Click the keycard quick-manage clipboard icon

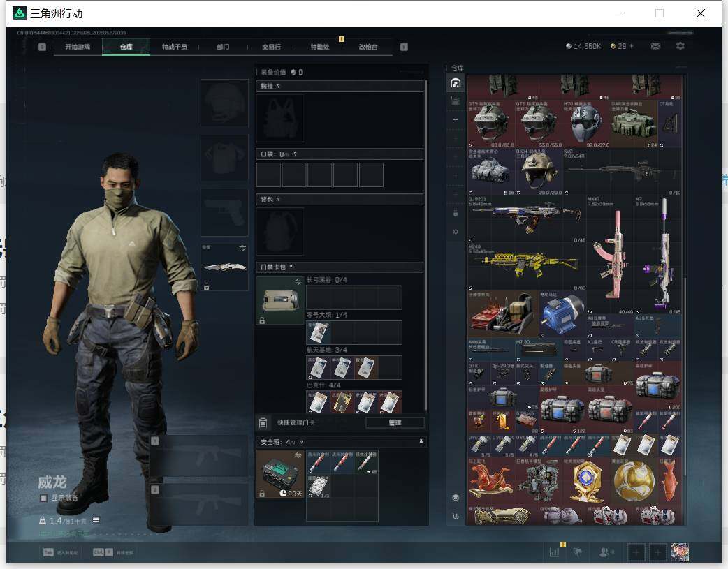(263, 423)
